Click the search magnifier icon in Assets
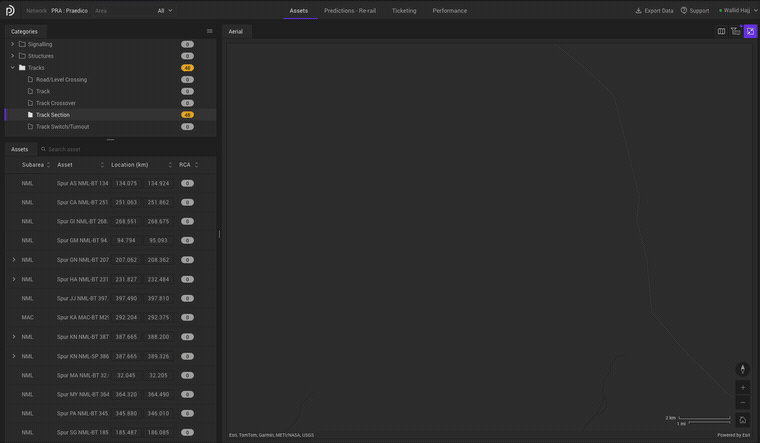 coord(43,149)
